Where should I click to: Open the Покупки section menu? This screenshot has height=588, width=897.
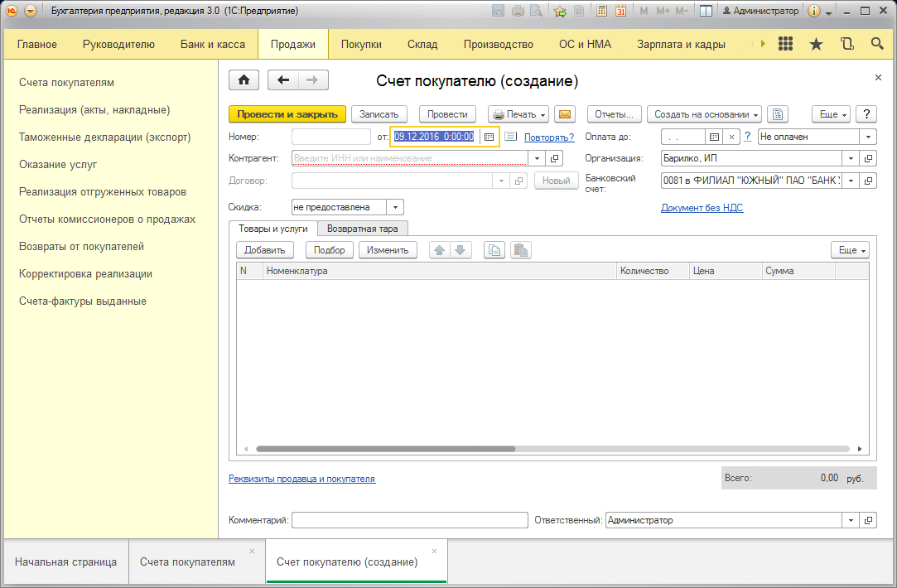click(x=361, y=45)
